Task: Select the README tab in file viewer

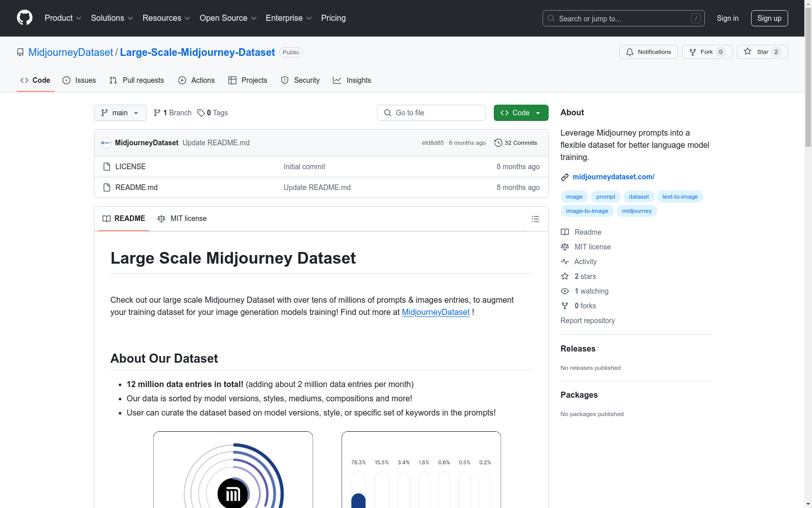Action: [x=124, y=219]
